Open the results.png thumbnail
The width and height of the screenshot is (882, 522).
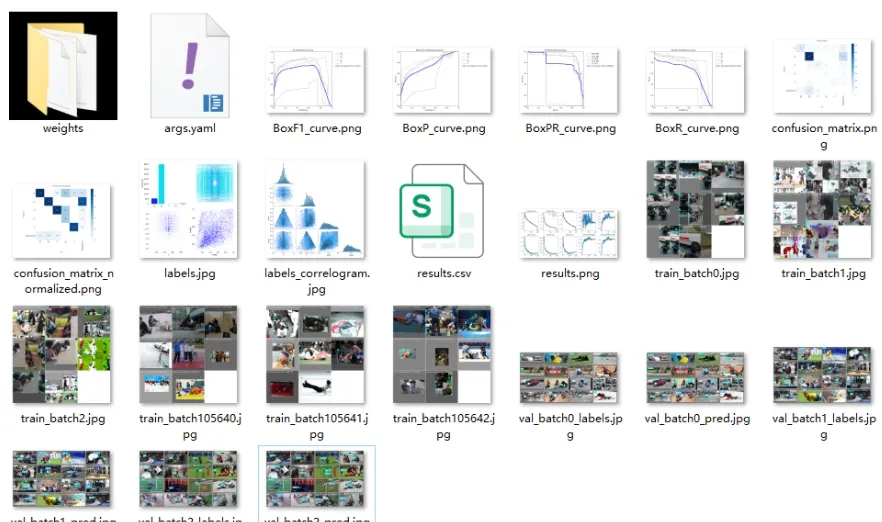click(569, 233)
